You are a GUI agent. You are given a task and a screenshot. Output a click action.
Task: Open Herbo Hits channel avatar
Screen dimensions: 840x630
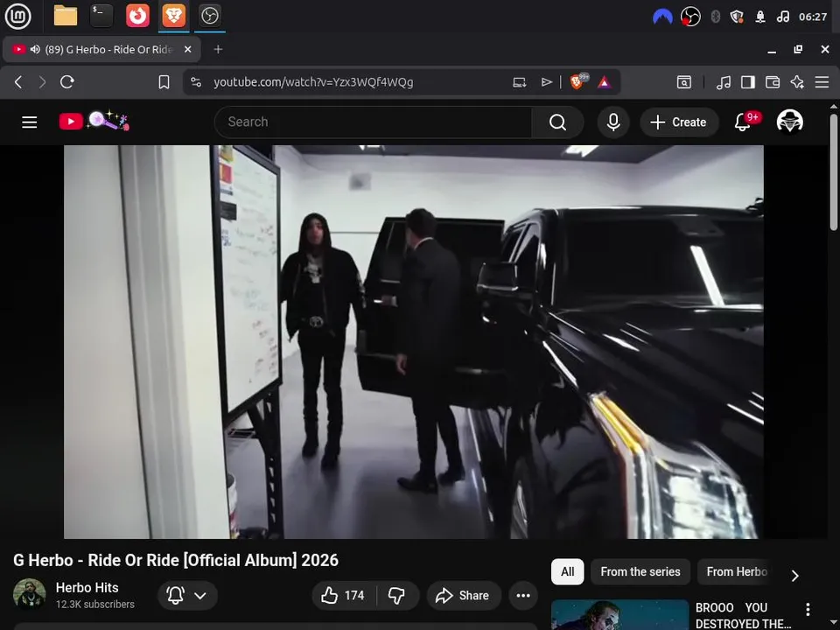[x=30, y=594]
